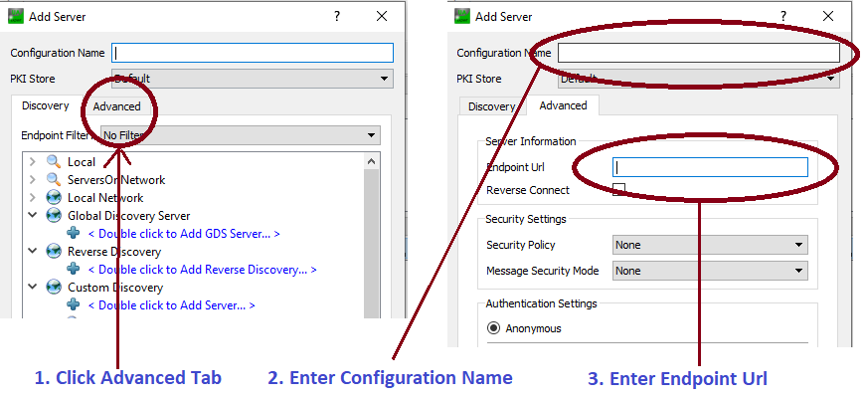Open the Message Security Mode dropdown

click(710, 271)
